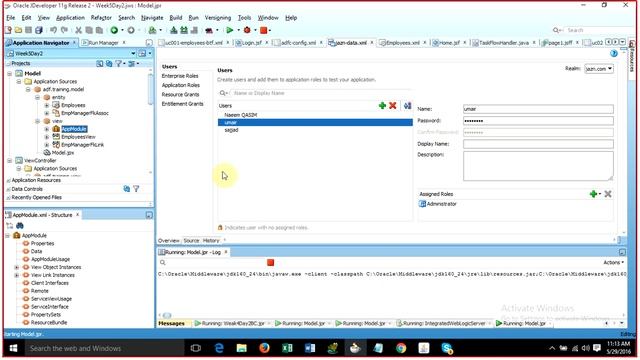Click the Description text area
The image size is (640, 360).
[538, 166]
